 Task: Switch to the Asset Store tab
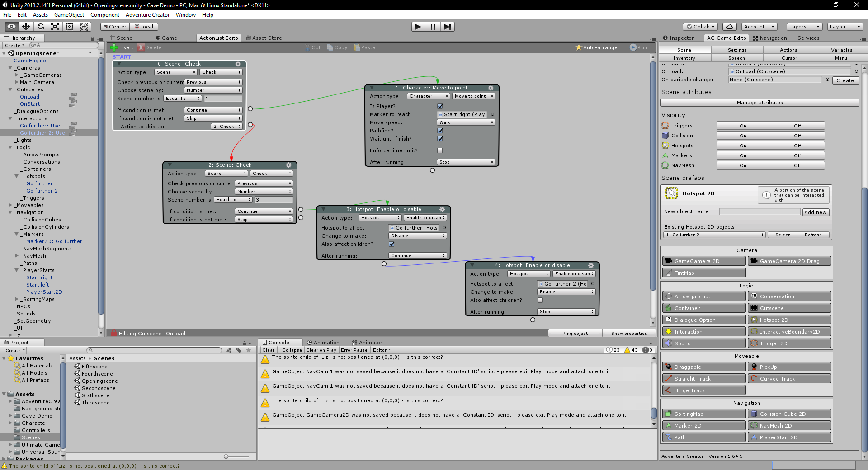click(264, 38)
